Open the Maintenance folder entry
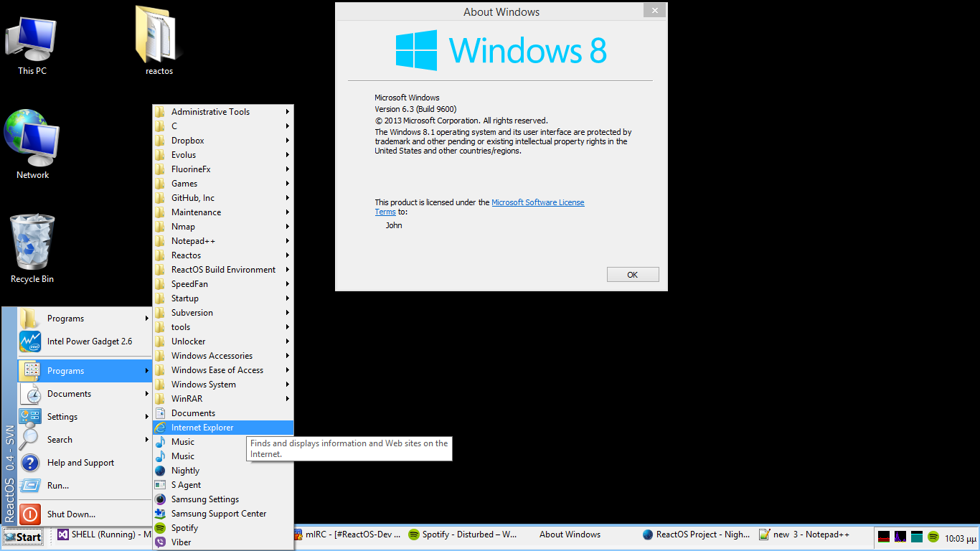The height and width of the screenshot is (551, 980). click(223, 212)
